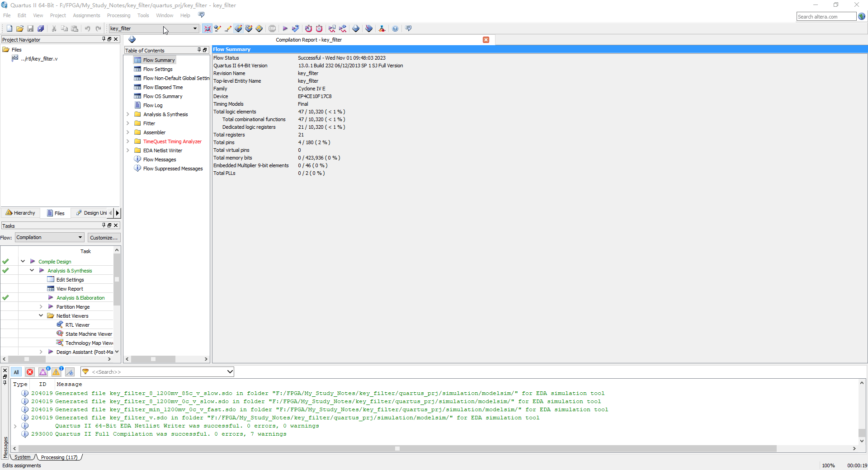Screen dimensions: 868x470
Task: Click the Tasks panel vertical scrollbar thumb
Action: point(117,280)
